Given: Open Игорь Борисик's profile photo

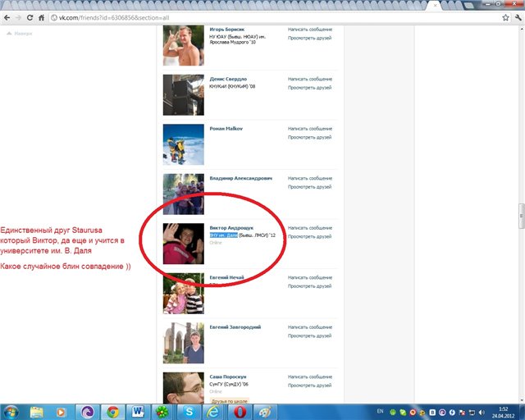Looking at the screenshot, I should (184, 45).
